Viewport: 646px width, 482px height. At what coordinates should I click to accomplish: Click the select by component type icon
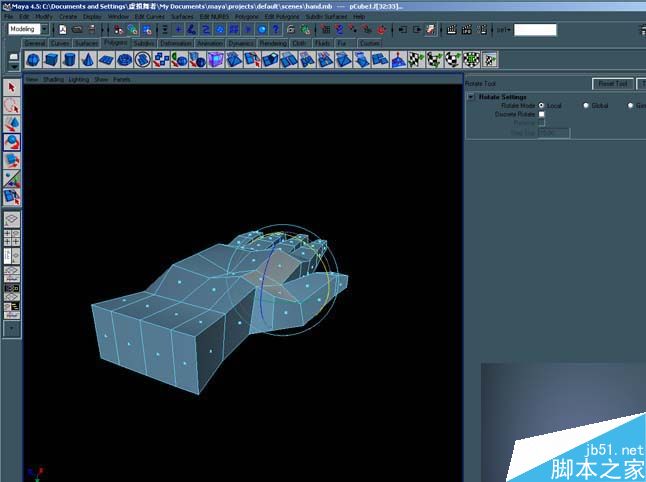(x=147, y=29)
